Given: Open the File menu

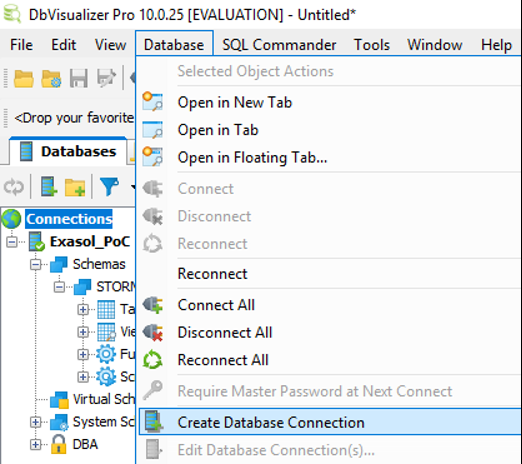Looking at the screenshot, I should click(21, 45).
